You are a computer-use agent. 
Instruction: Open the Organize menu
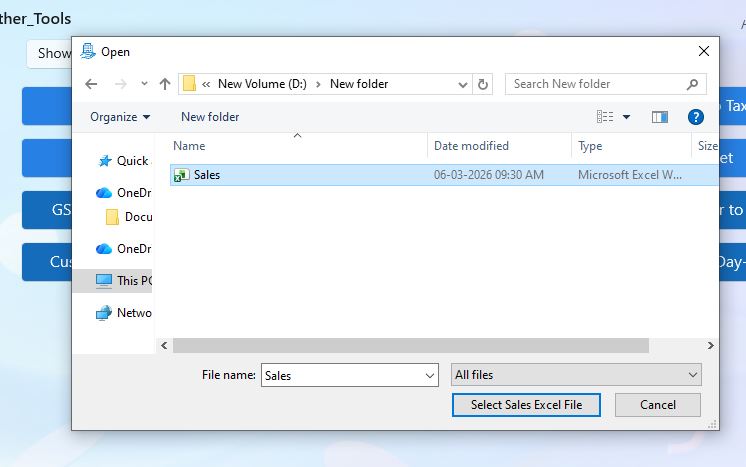click(x=120, y=117)
